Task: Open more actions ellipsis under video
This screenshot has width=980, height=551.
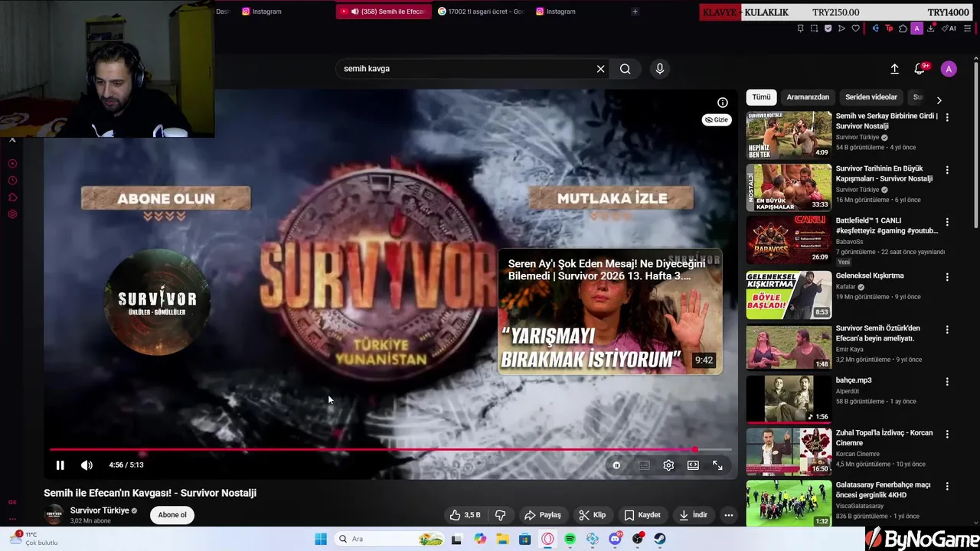Action: tap(729, 515)
